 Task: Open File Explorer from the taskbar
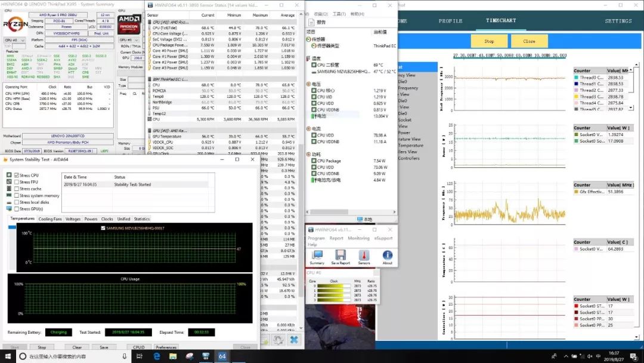174,356
